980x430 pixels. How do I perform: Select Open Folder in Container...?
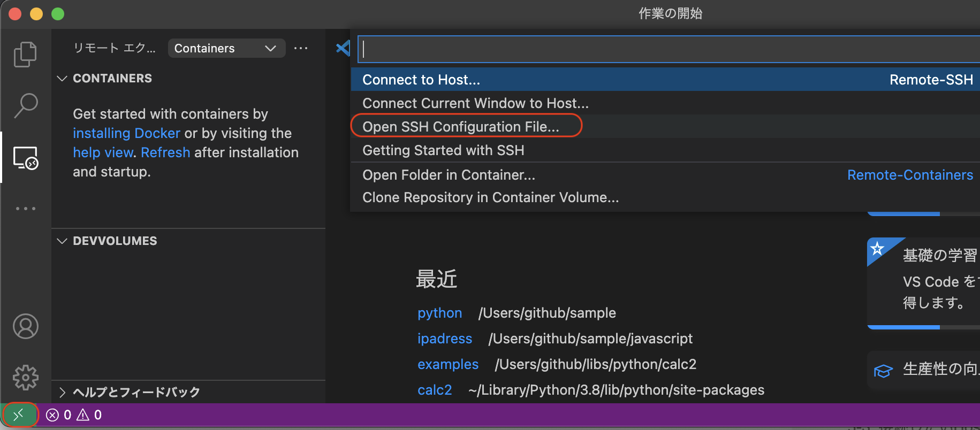click(665, 175)
